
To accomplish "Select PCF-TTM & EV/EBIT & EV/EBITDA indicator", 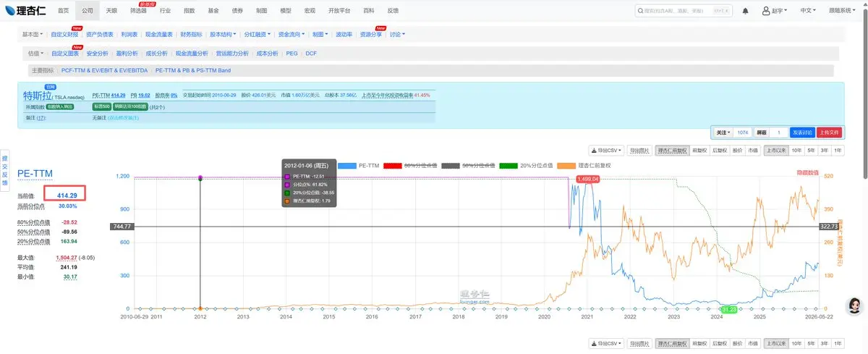I will (x=105, y=71).
